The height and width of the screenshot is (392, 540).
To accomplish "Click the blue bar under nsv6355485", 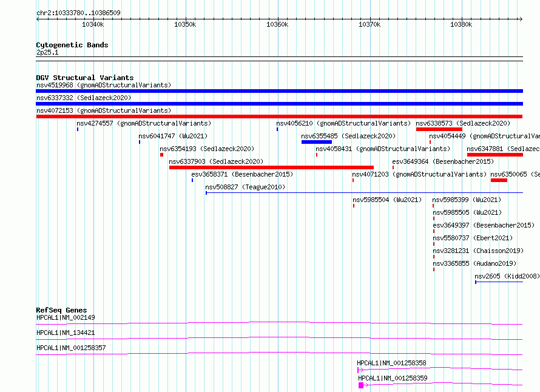I will click(317, 142).
